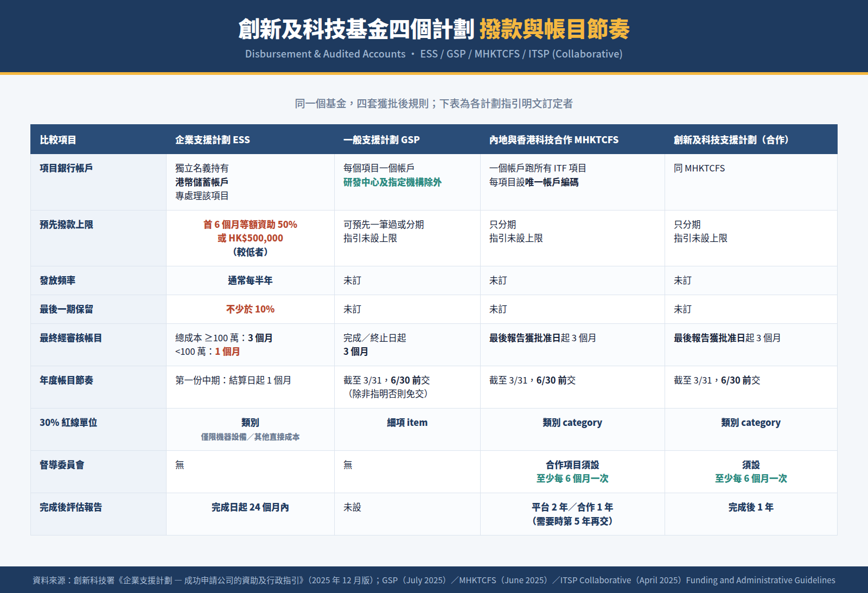Click the text 可預先一筆過或分期
This screenshot has height=593, width=868.
[x=384, y=225]
